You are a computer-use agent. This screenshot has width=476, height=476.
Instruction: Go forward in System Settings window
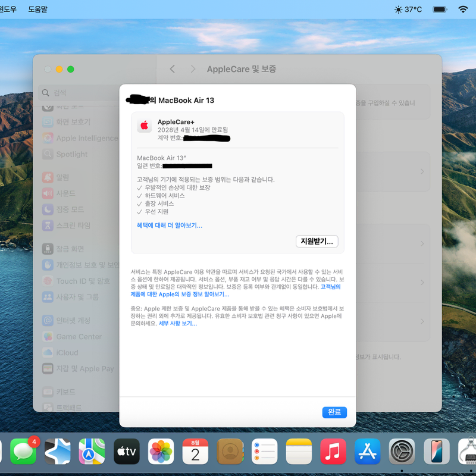[193, 69]
